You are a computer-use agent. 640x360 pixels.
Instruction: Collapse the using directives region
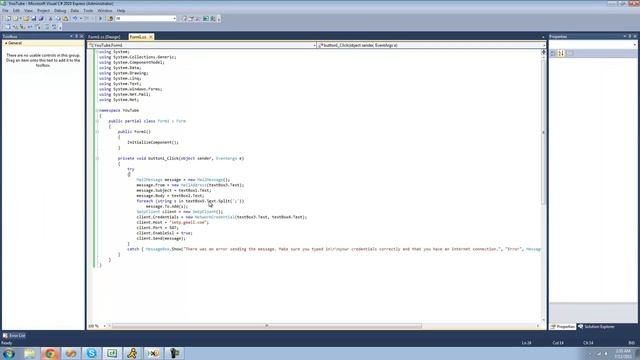pos(98,52)
